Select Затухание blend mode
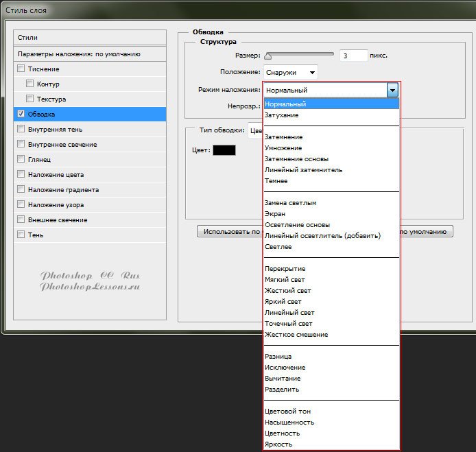Viewport: 476px width, 452px height. 281,115
